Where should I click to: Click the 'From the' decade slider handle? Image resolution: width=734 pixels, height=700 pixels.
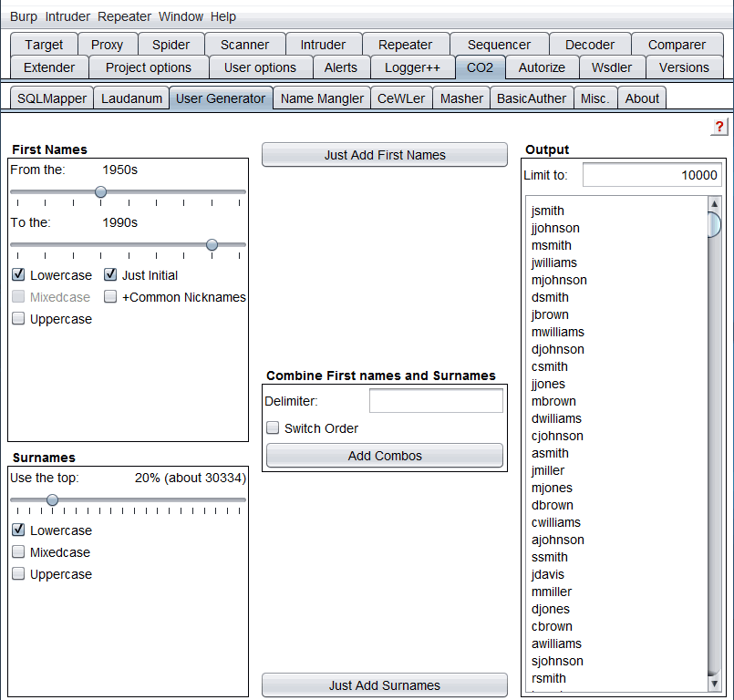pyautogui.click(x=100, y=191)
